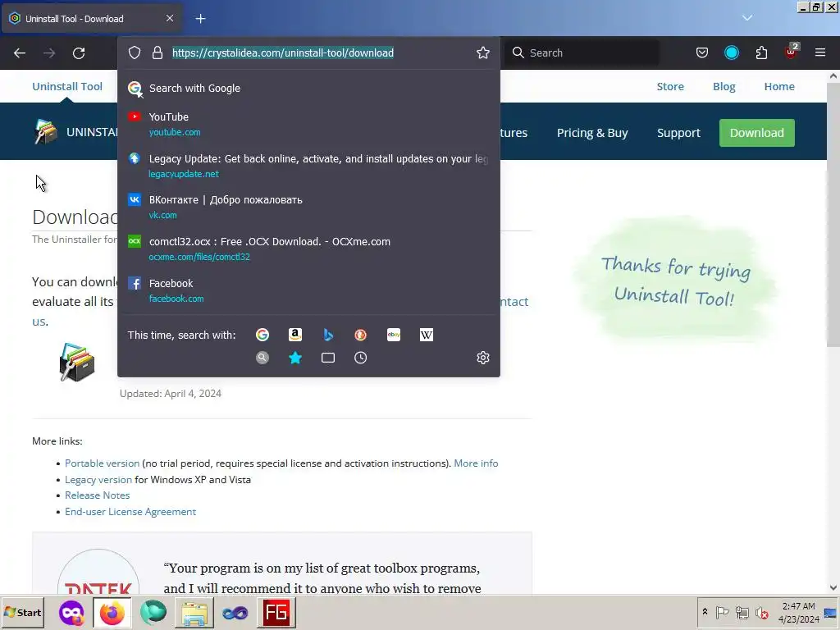The width and height of the screenshot is (840, 630).
Task: Search this time with eBay
Action: (394, 335)
